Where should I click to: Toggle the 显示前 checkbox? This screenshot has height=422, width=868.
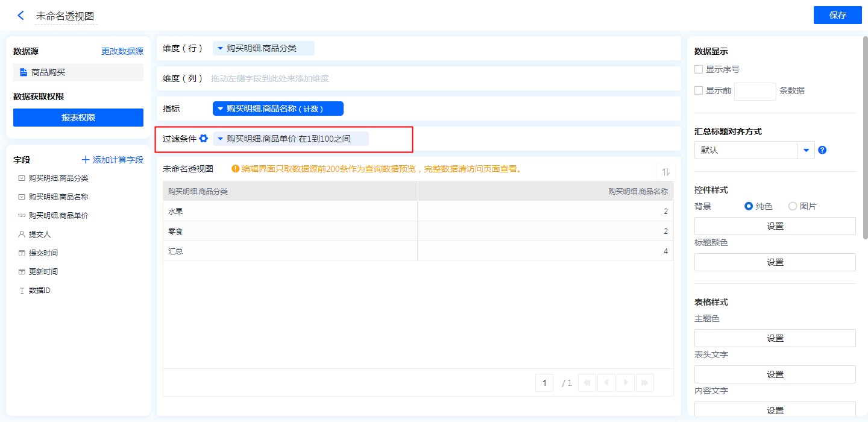699,90
